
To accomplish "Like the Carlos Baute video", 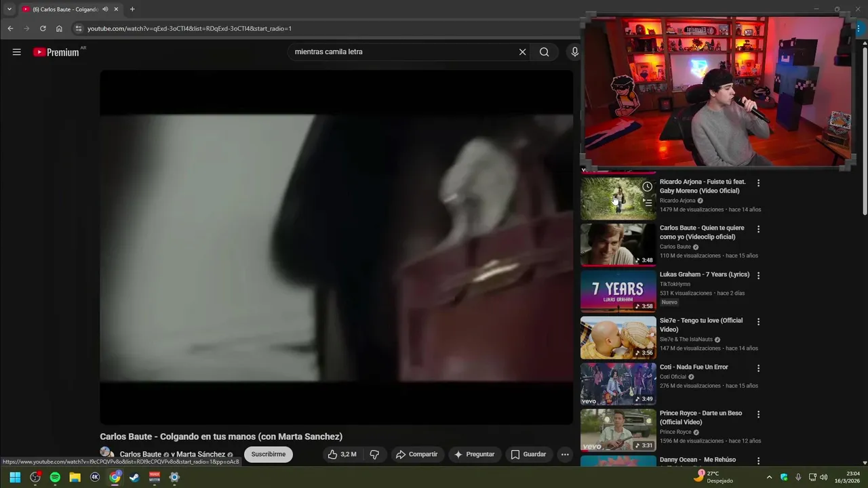I will click(342, 454).
